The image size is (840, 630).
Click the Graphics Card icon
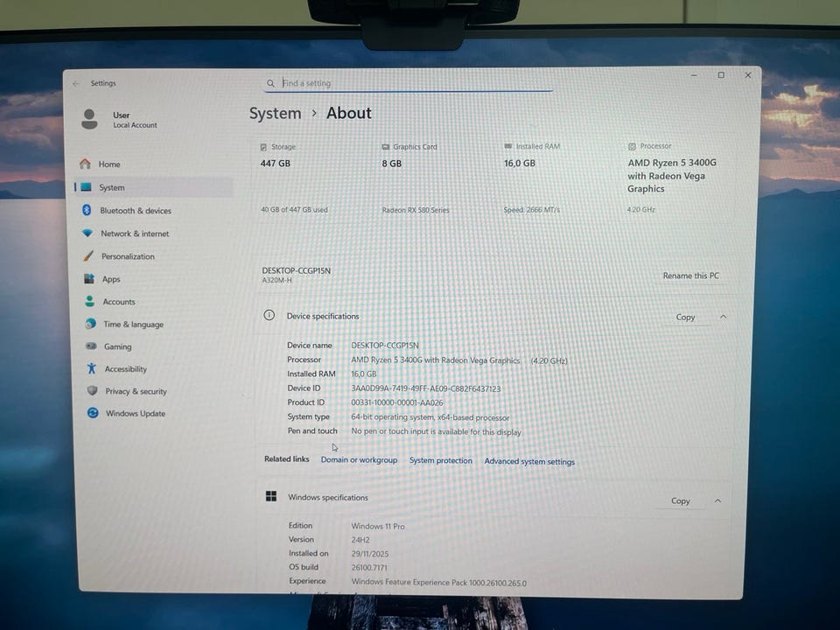pyautogui.click(x=386, y=147)
